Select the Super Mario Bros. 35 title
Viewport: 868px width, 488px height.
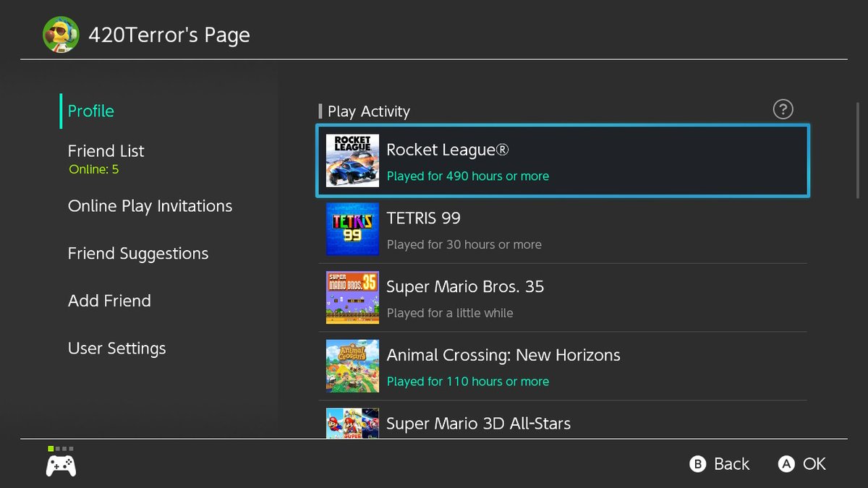[465, 287]
